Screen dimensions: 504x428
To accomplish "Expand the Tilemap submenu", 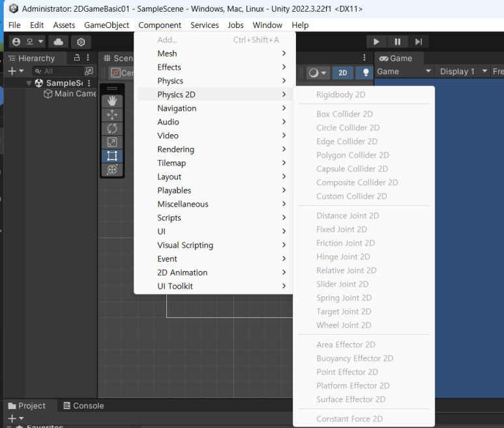I will (215, 163).
